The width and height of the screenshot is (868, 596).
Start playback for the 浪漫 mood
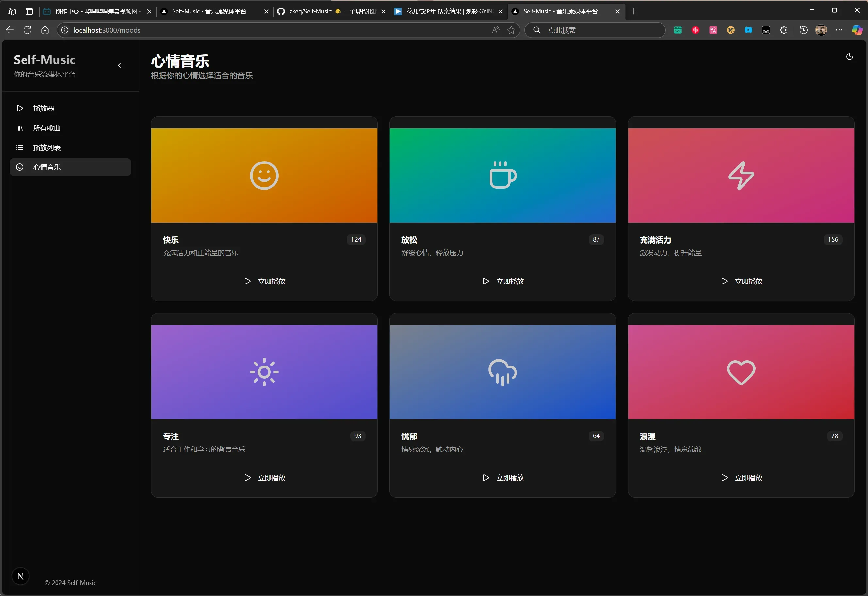[x=741, y=478]
